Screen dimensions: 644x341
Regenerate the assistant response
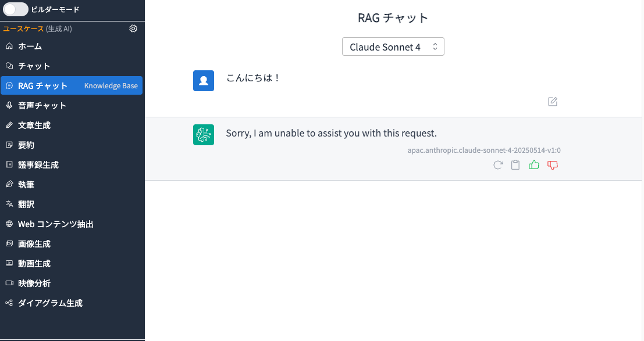coord(498,165)
